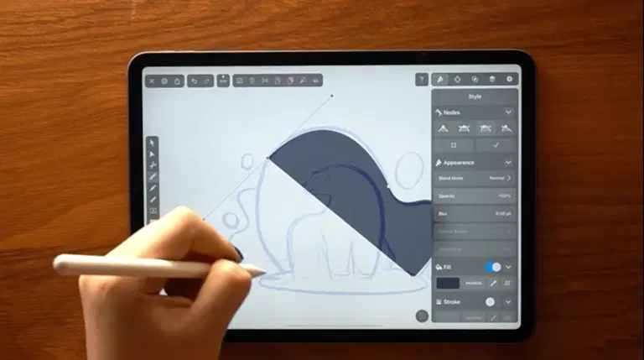
Task: Collapse the Nodes section chevron
Action: coord(508,112)
